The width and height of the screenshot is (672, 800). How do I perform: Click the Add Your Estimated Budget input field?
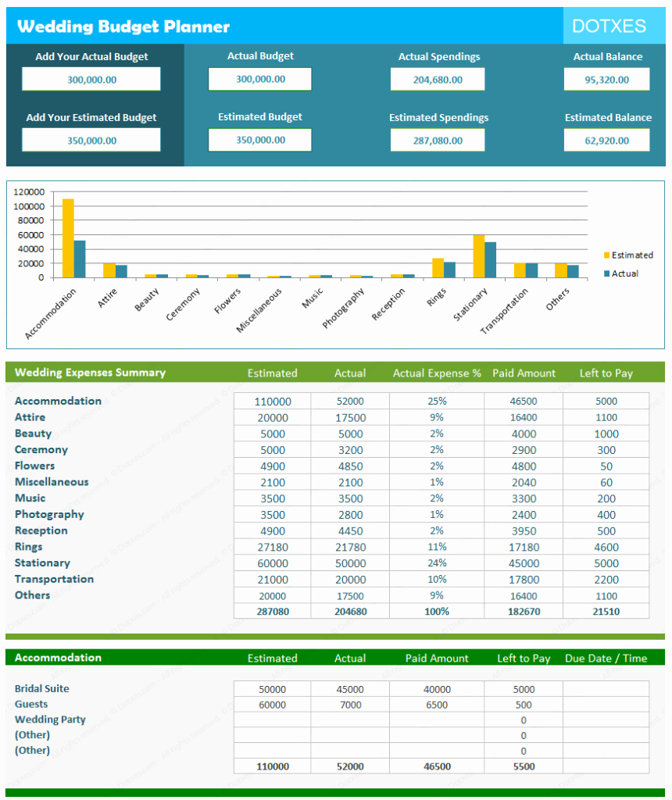point(91,140)
